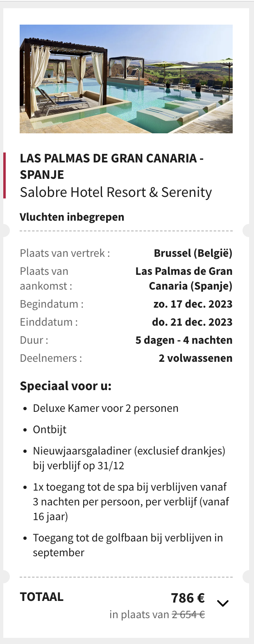Expand the total price chevron
This screenshot has width=254, height=644.
[222, 603]
